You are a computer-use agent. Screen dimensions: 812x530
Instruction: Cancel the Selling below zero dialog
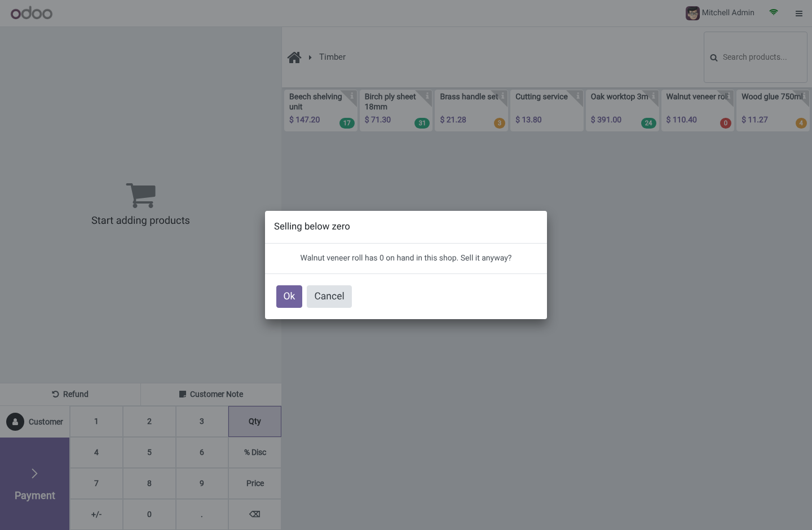[329, 297]
